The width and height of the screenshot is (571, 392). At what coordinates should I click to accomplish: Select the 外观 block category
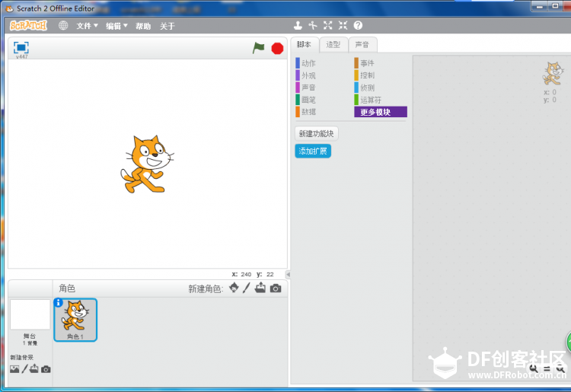click(x=306, y=75)
